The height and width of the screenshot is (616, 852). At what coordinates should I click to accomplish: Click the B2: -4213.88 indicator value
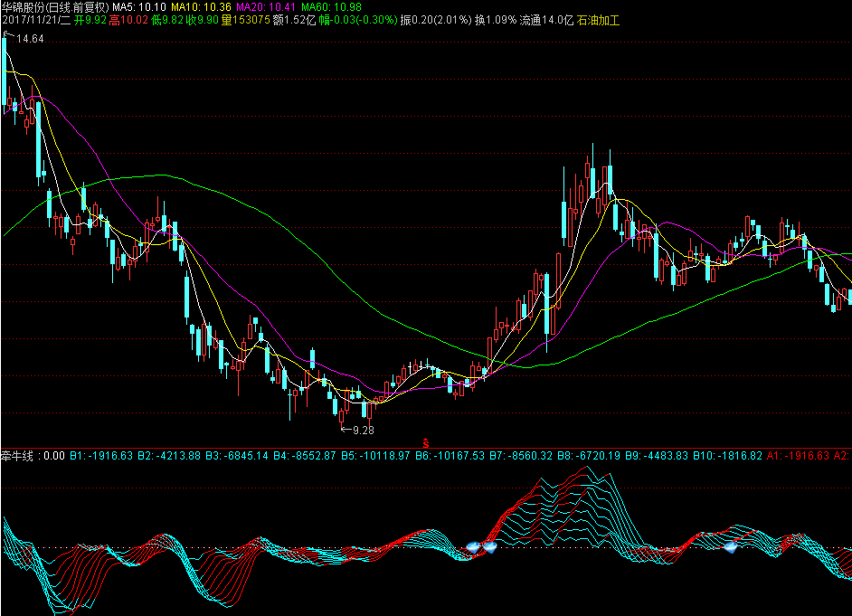point(169,456)
